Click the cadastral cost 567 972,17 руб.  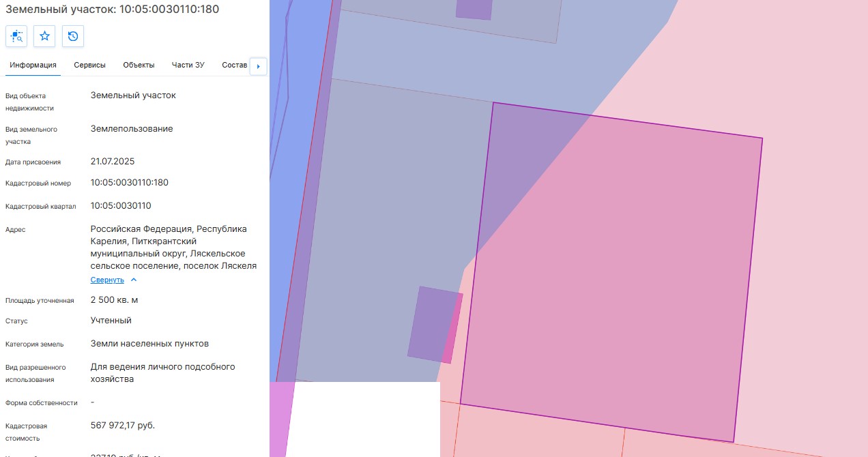123,426
